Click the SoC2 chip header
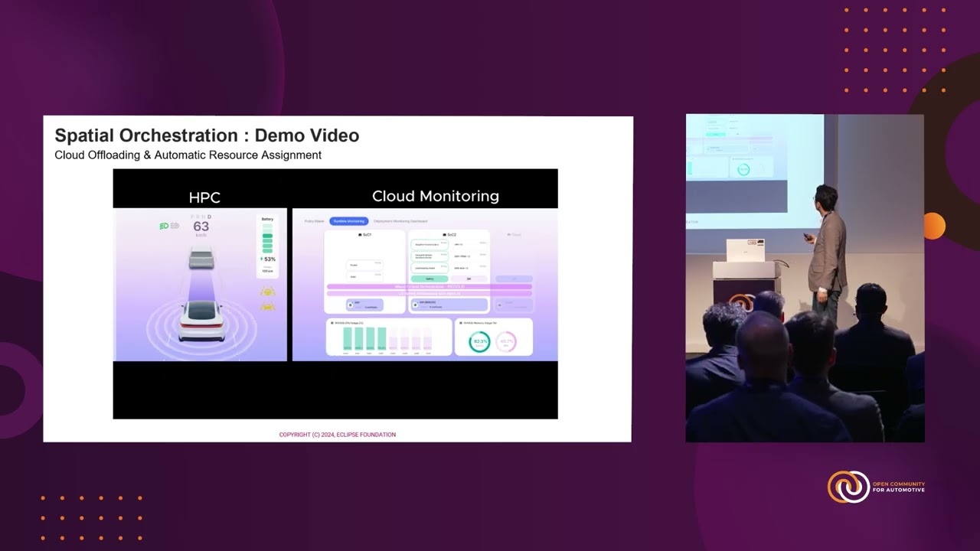 [x=449, y=235]
